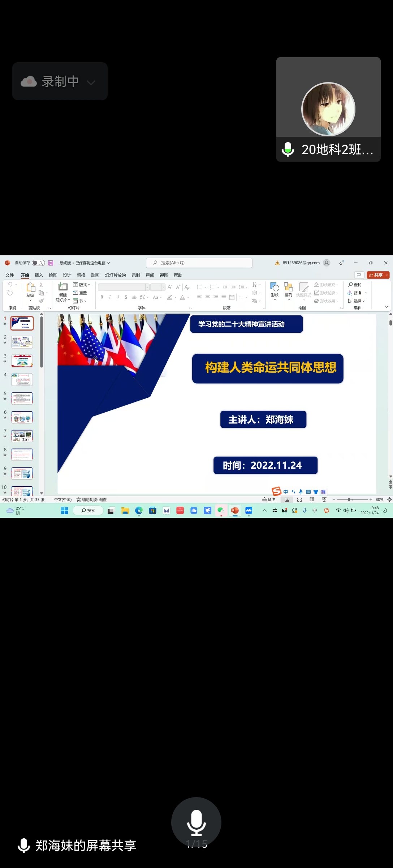Click the Windows Start button
Image resolution: width=393 pixels, height=868 pixels.
(x=65, y=510)
